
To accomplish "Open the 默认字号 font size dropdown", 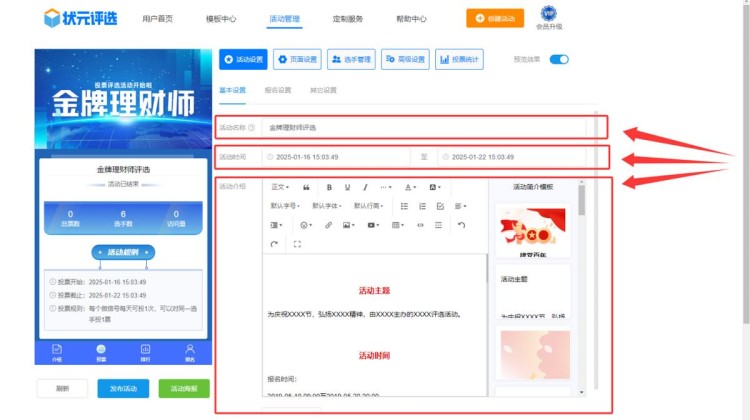I will 286,206.
